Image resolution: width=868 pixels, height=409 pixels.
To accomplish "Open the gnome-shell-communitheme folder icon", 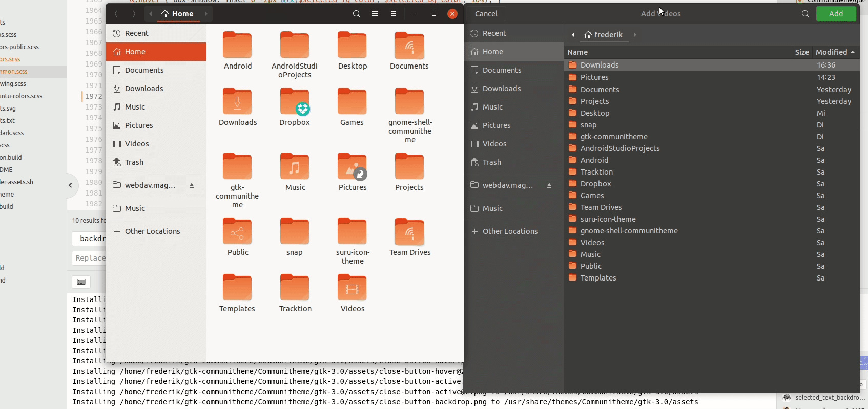I will pos(409,101).
